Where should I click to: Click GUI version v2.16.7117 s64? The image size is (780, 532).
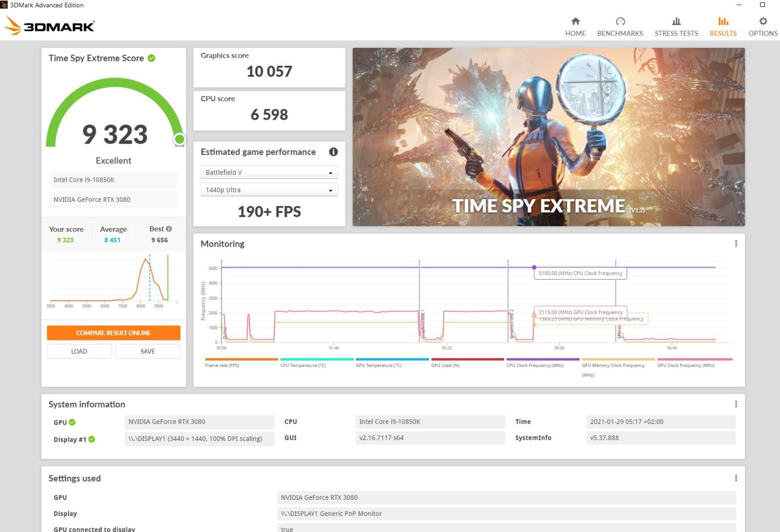click(430, 438)
